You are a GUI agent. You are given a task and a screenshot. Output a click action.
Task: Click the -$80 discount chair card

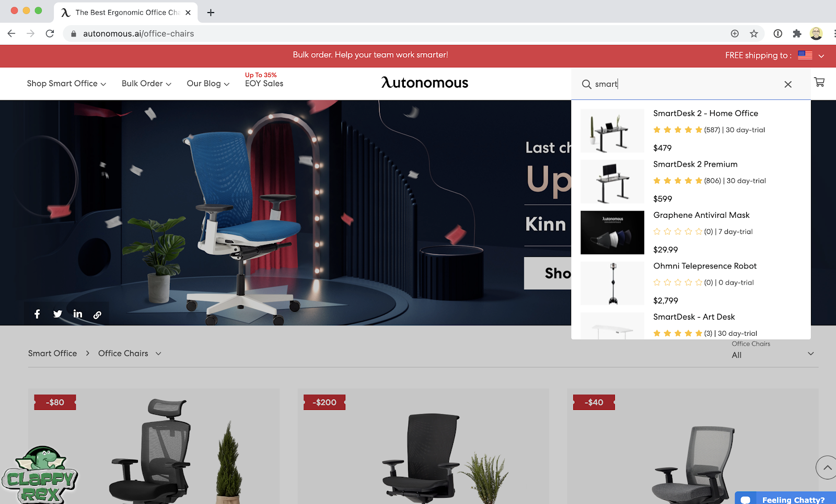click(154, 447)
